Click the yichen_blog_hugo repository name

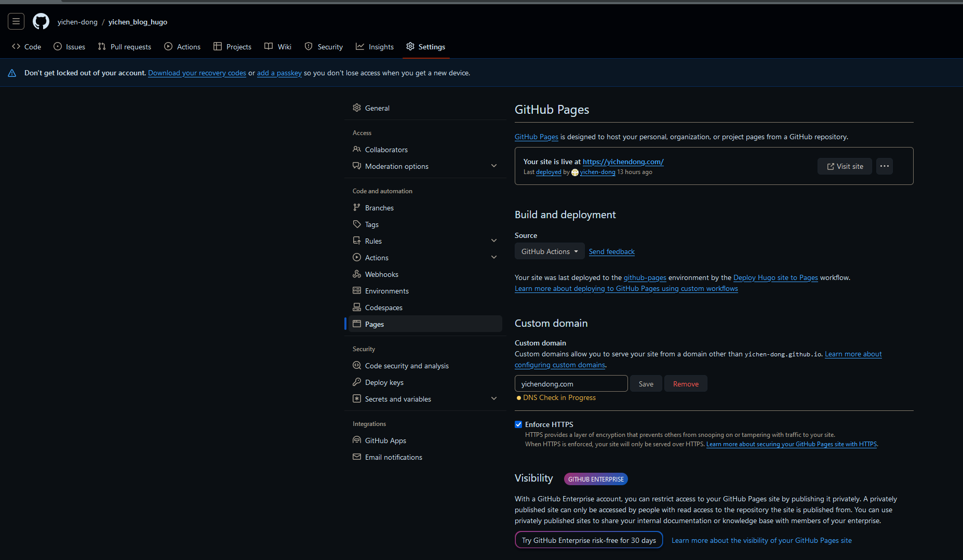click(138, 22)
